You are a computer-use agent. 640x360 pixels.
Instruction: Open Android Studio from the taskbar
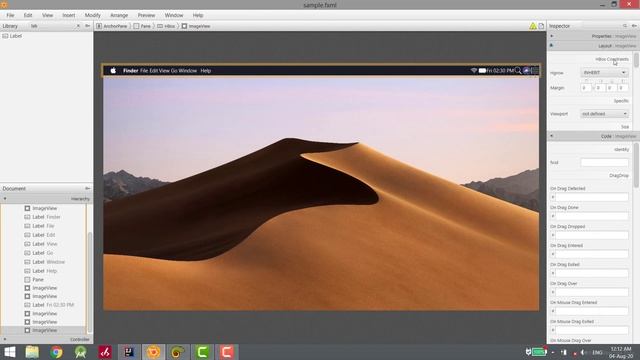80,352
